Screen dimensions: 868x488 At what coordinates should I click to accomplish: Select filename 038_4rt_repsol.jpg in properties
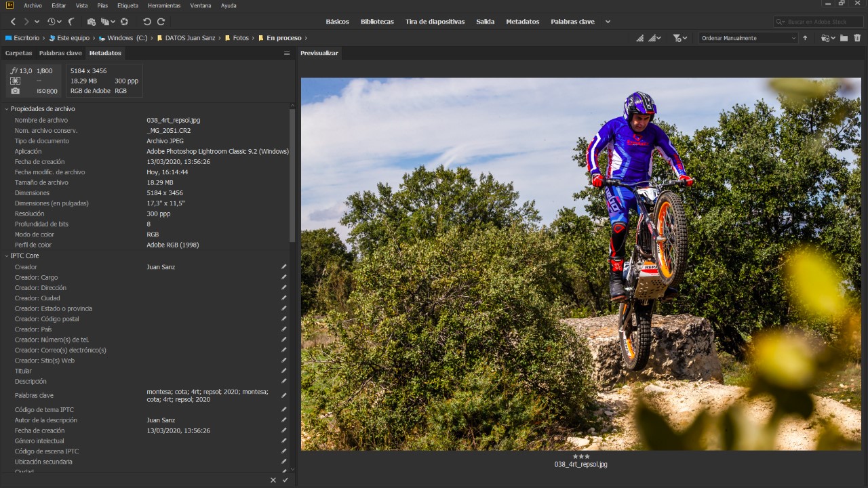(174, 120)
